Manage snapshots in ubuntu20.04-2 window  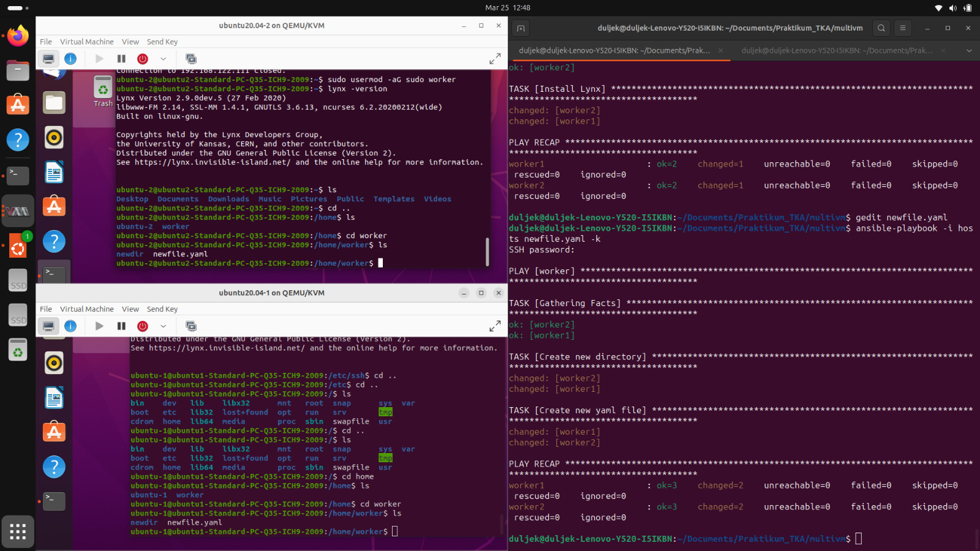pyautogui.click(x=190, y=59)
